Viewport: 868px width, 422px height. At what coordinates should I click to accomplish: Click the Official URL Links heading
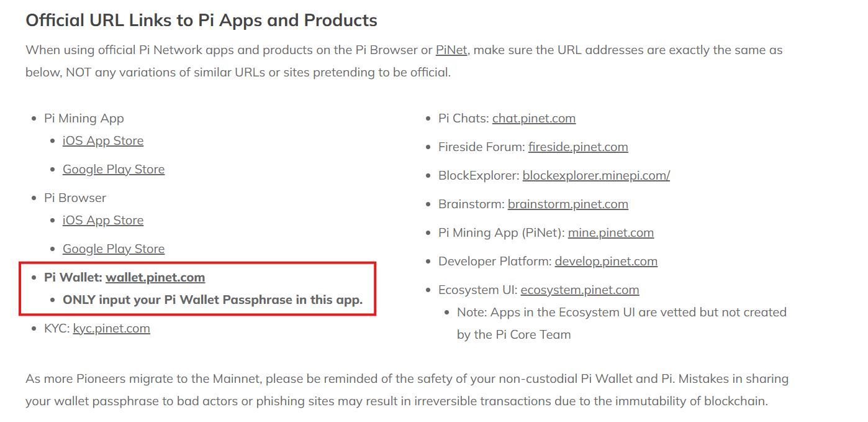pyautogui.click(x=201, y=21)
